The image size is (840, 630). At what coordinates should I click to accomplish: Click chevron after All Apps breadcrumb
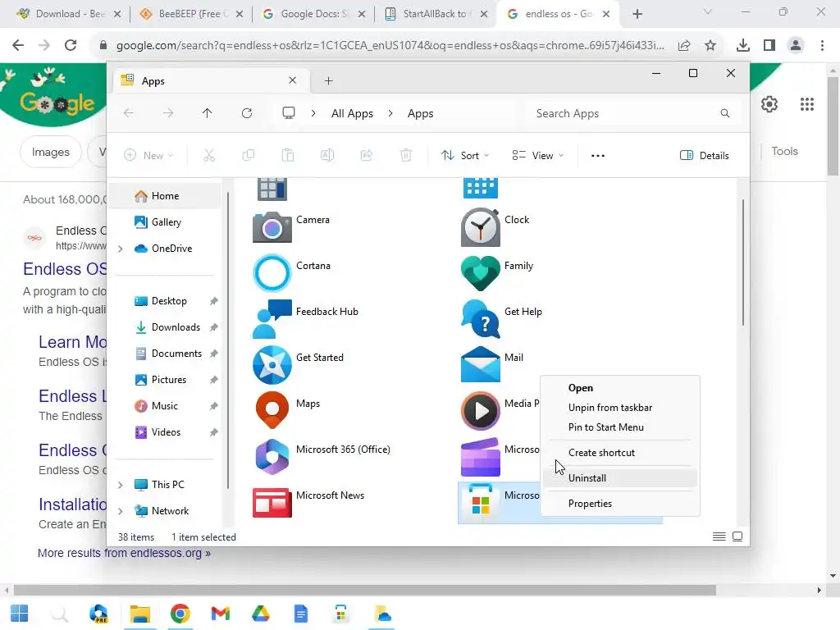click(x=390, y=113)
